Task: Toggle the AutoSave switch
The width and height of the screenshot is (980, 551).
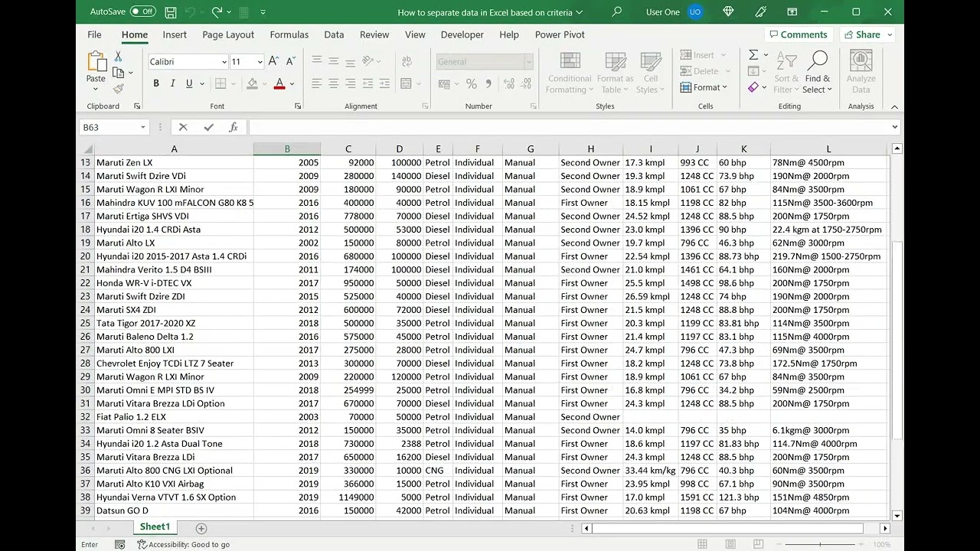Action: point(143,12)
